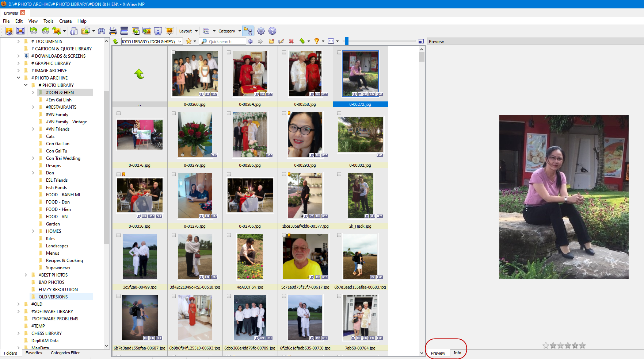
Task: Expand the #RESTAURANTS folder tree node
Action: [33, 107]
